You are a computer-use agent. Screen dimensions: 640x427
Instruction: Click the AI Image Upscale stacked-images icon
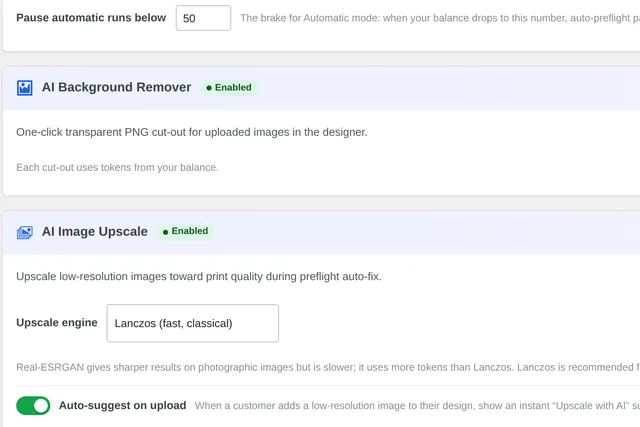tap(24, 232)
